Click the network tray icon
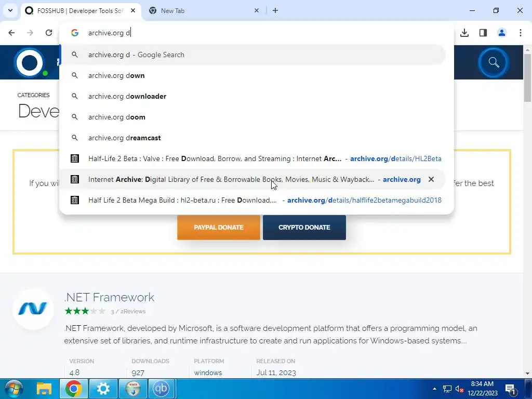 pyautogui.click(x=447, y=389)
